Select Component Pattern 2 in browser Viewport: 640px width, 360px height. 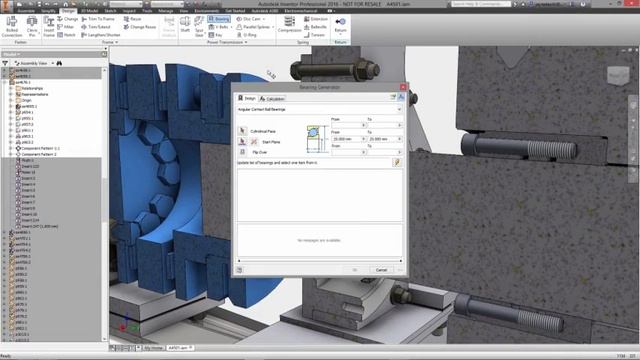coord(39,154)
